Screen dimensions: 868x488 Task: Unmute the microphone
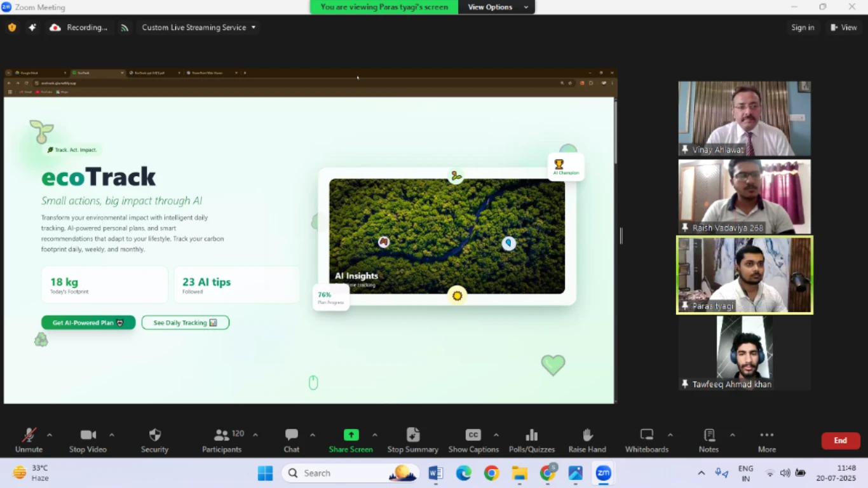coord(29,435)
